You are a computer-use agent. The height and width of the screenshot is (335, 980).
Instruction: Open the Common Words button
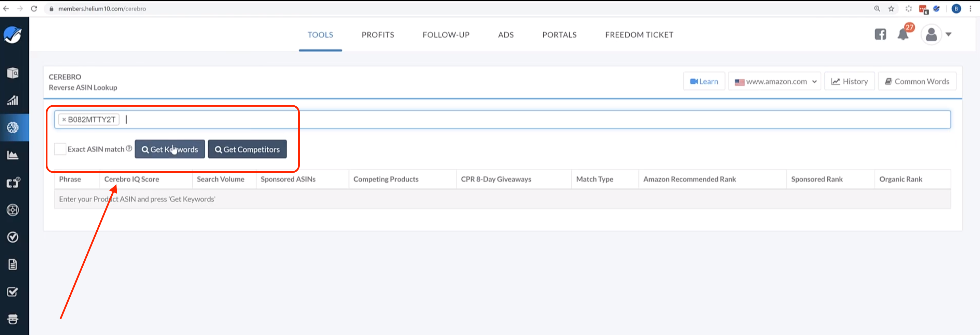[917, 81]
